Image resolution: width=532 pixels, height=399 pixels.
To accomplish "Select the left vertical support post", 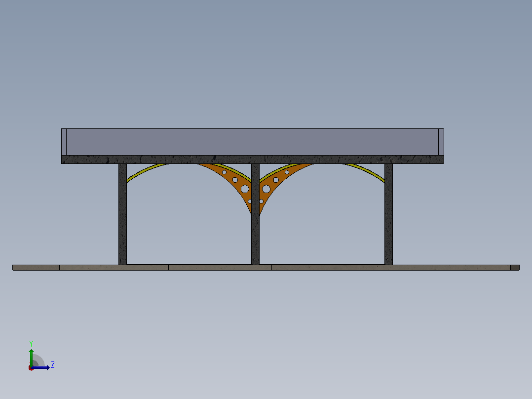I will (x=122, y=214).
